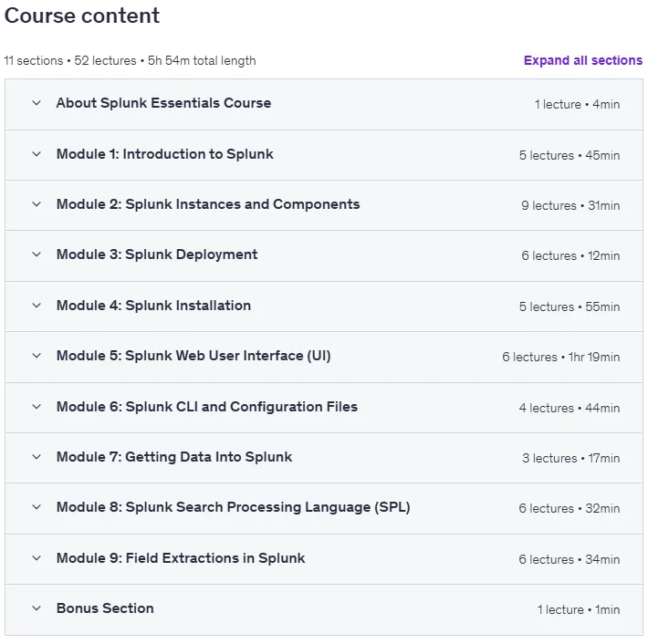Click '6 lectures • 1hr 19min' summary text

pyautogui.click(x=560, y=357)
